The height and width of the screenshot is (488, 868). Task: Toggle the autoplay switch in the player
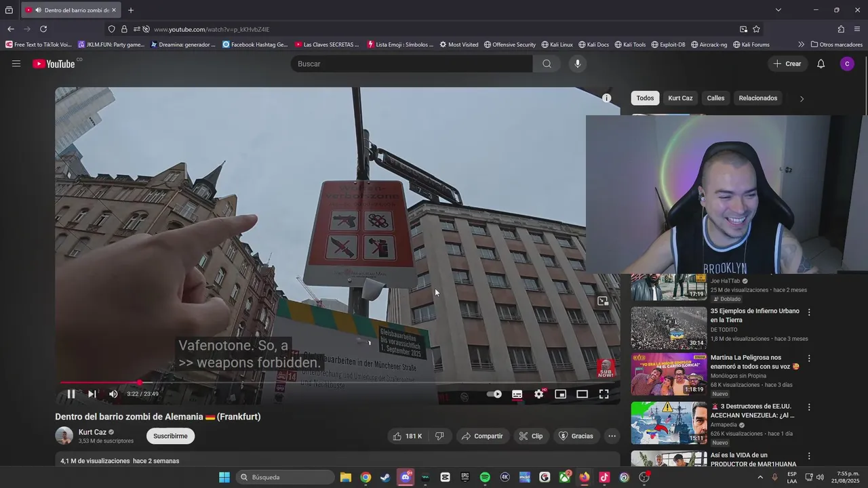click(x=495, y=394)
